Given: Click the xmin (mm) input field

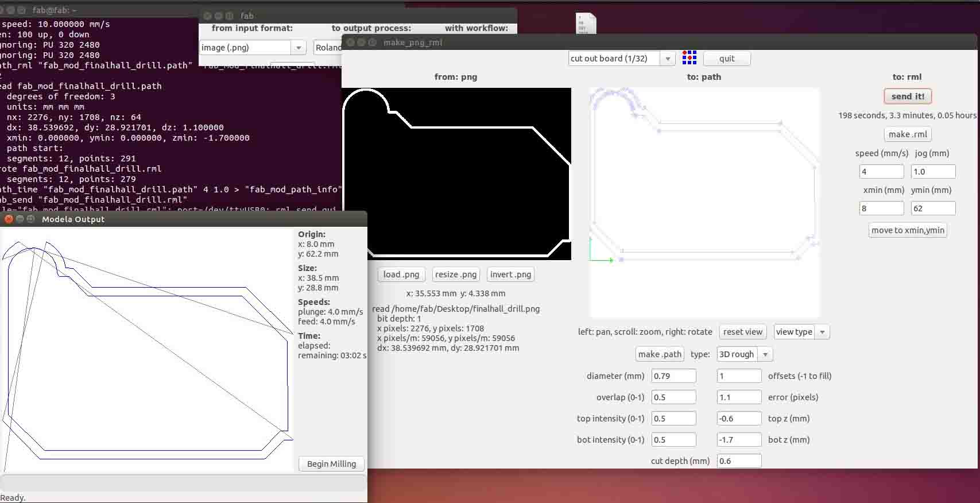Looking at the screenshot, I should point(881,208).
